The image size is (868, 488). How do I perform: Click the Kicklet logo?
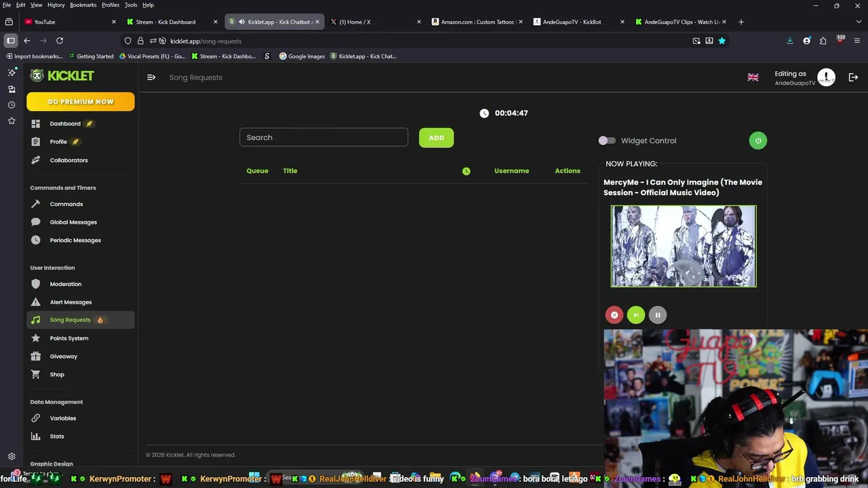(62, 76)
